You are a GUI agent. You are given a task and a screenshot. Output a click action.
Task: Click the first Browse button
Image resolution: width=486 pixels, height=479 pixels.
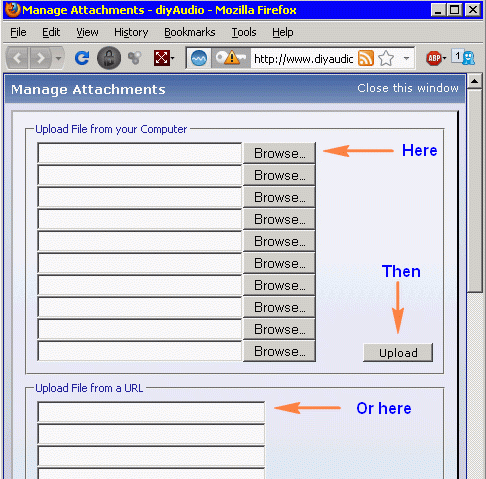click(279, 153)
